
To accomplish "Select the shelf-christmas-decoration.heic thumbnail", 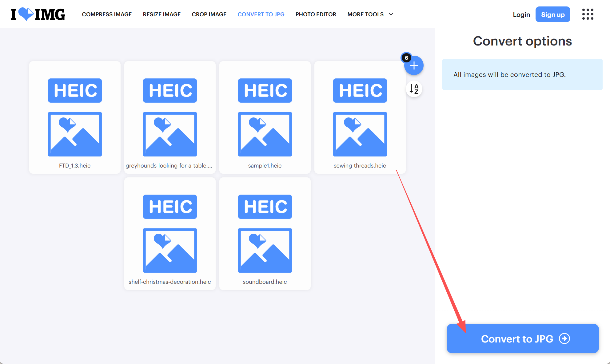I will coord(170,234).
